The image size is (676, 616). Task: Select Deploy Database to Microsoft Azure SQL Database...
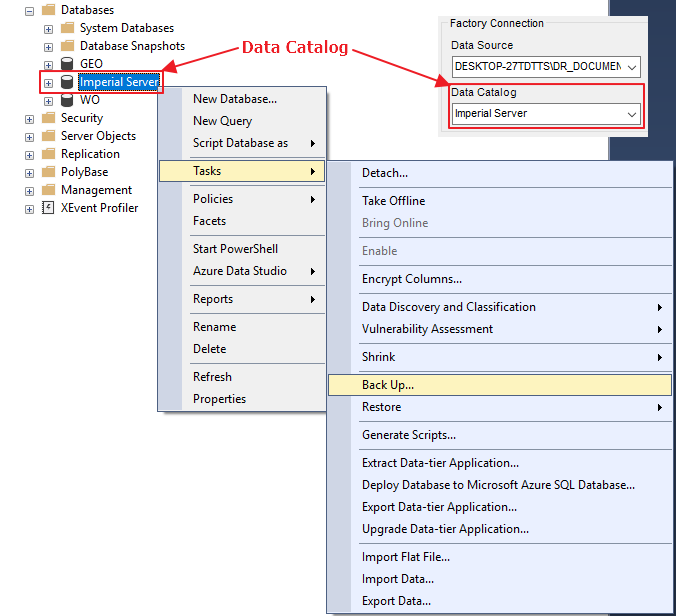click(x=500, y=485)
